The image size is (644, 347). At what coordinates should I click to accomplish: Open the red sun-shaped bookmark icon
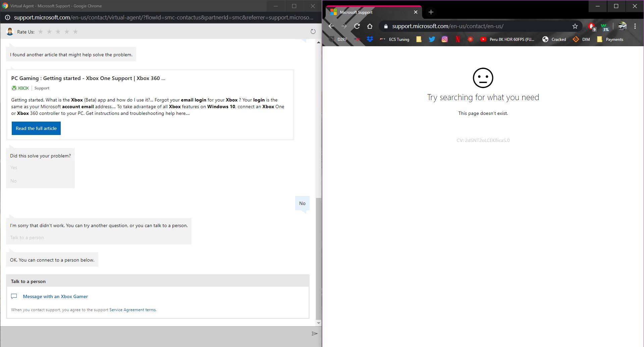pos(470,39)
